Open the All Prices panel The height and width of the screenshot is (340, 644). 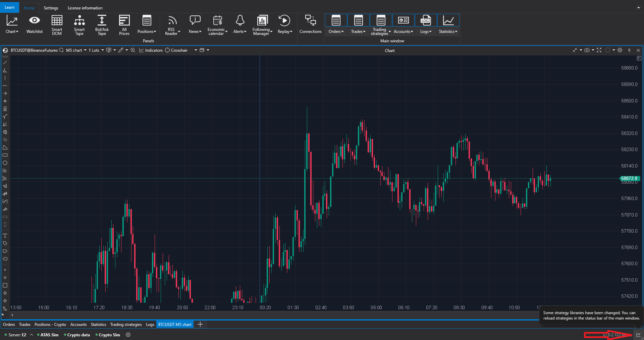[x=124, y=25]
